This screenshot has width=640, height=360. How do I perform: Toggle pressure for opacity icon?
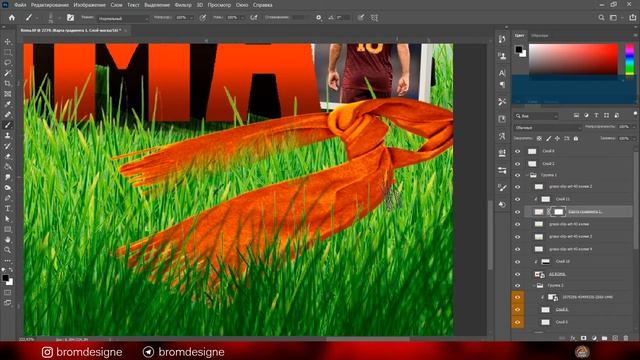[203, 18]
